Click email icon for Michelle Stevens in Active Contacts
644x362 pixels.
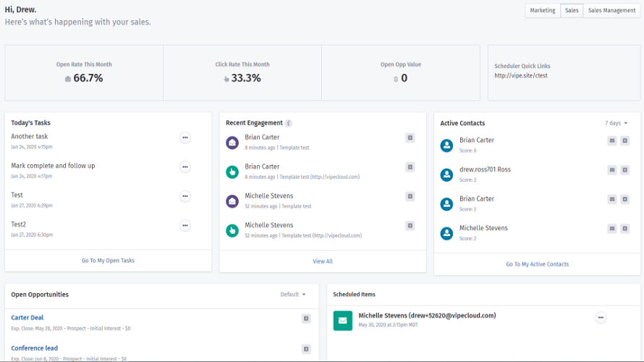(612, 229)
